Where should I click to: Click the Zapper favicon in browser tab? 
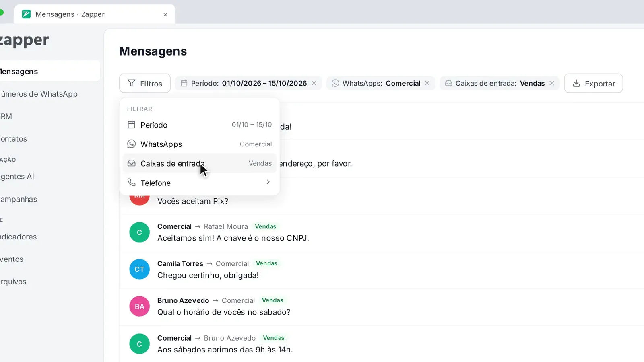click(26, 14)
